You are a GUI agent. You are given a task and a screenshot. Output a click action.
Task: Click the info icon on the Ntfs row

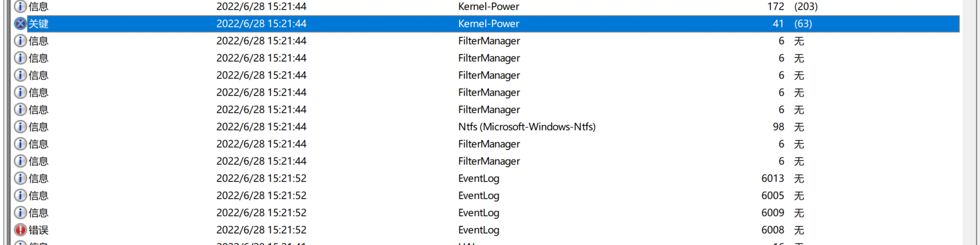[x=20, y=127]
